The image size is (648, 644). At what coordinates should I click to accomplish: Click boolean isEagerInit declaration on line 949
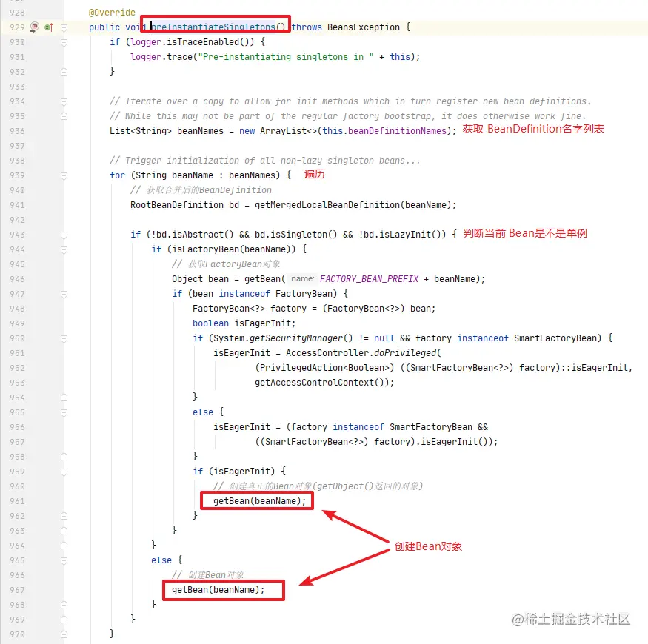(x=244, y=323)
